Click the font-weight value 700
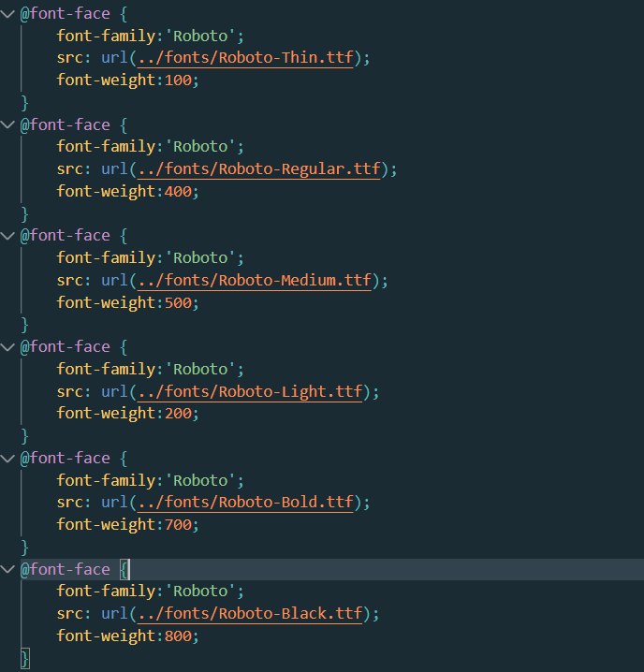 pos(178,524)
